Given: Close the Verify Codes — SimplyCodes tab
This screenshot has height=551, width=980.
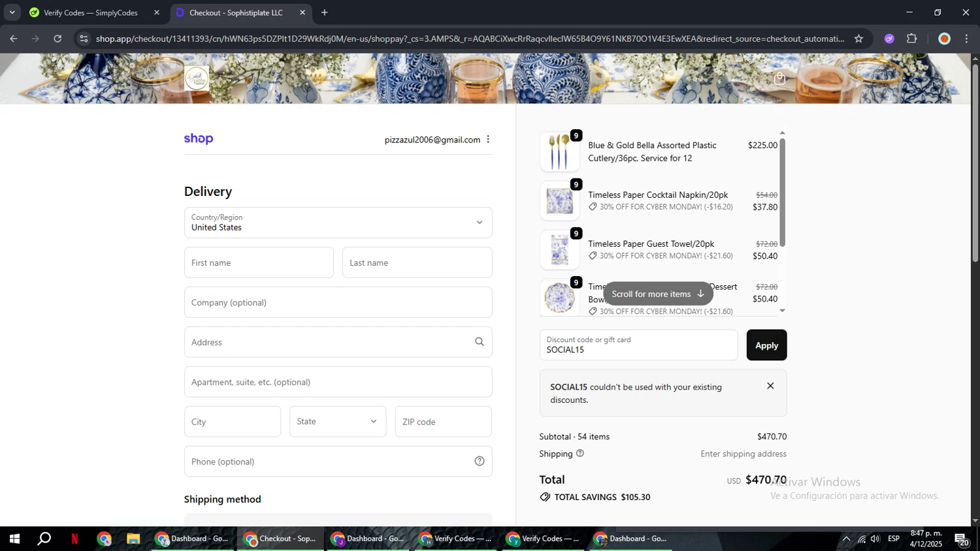Looking at the screenshot, I should click(157, 12).
